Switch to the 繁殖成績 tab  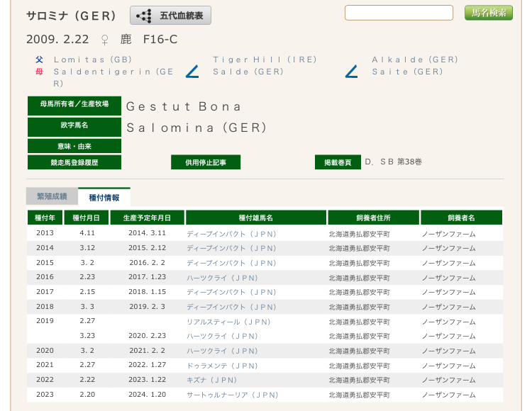click(52, 196)
